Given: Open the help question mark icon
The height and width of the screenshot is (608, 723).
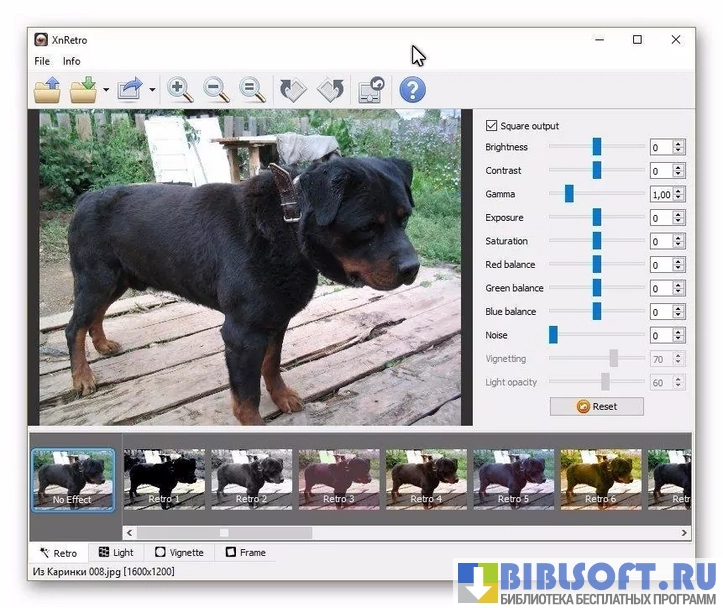Looking at the screenshot, I should tap(412, 90).
